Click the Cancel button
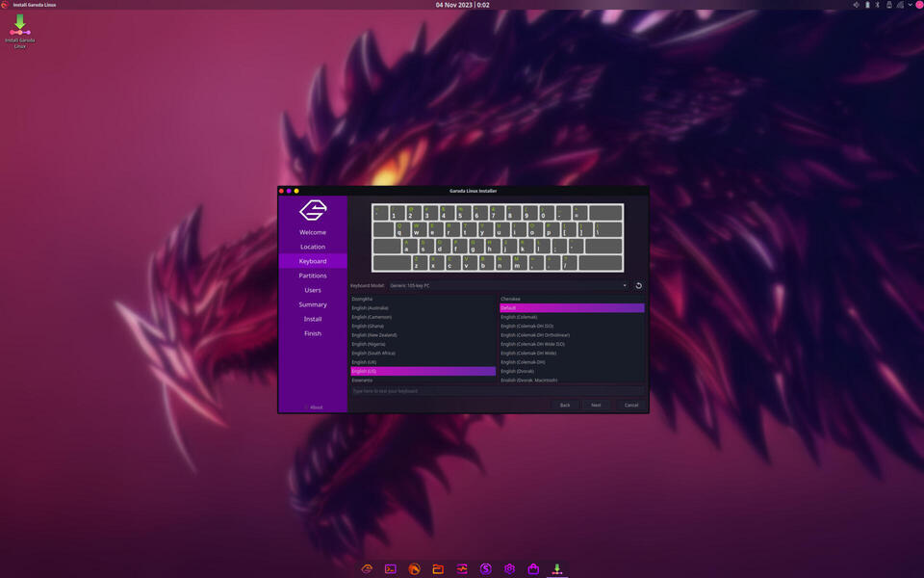 tap(631, 406)
